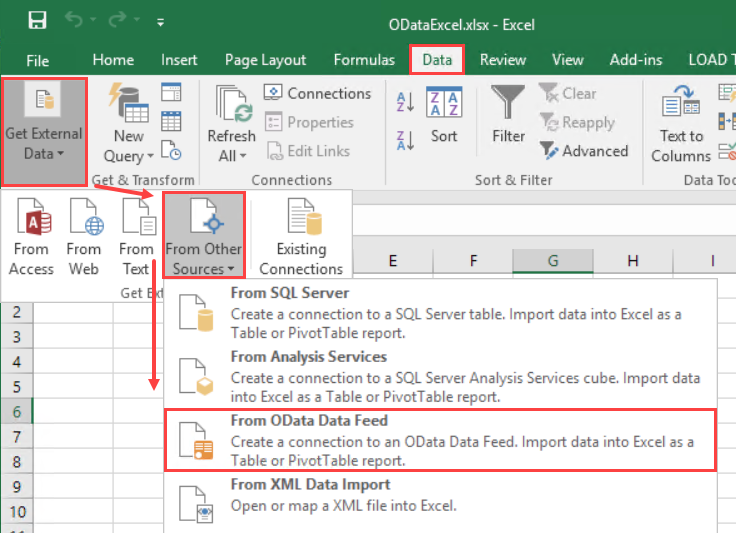Screen dimensions: 736x533
Task: Select row 9 header
Action: tap(17, 487)
